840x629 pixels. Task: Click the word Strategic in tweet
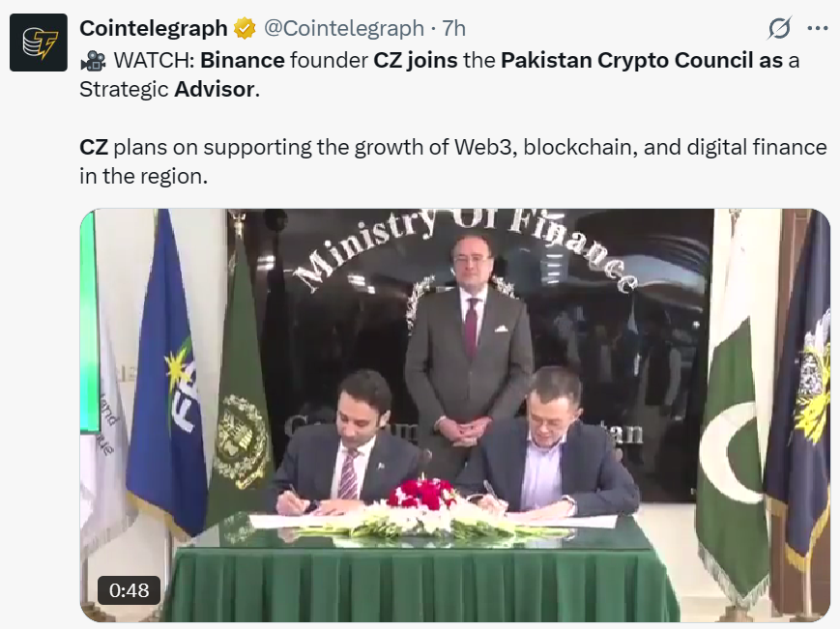(125, 90)
